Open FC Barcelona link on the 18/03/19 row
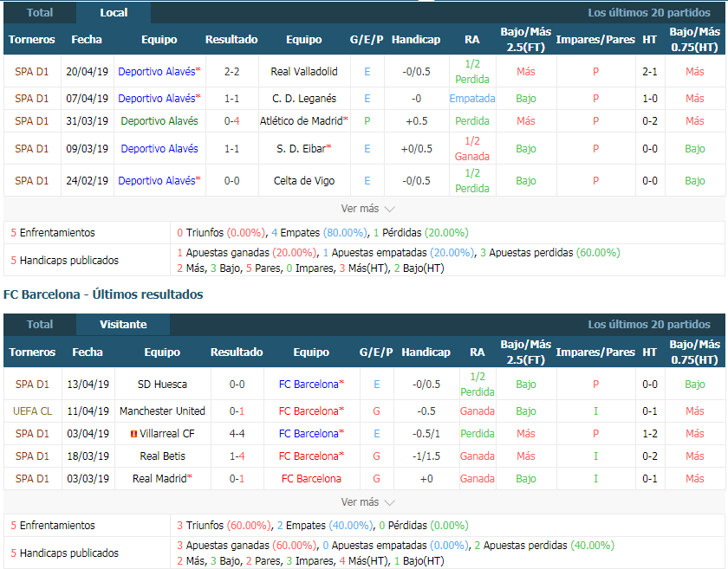The width and height of the screenshot is (728, 569). tap(311, 456)
